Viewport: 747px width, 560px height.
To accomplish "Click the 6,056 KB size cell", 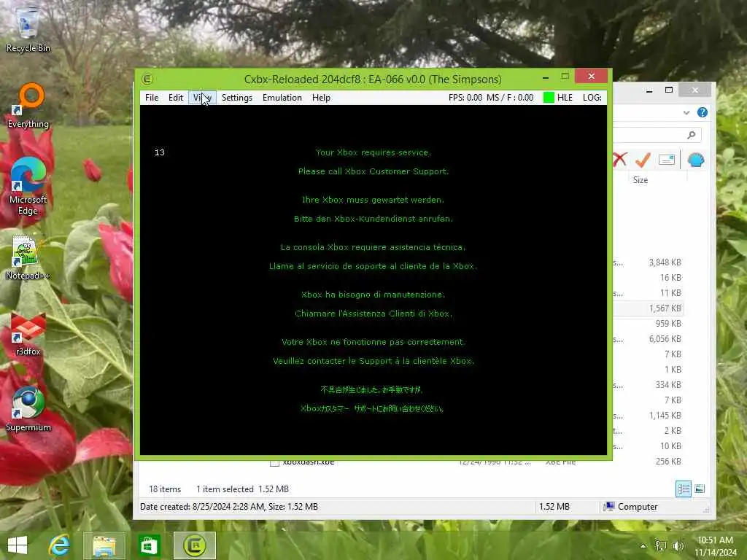I will coord(665,339).
